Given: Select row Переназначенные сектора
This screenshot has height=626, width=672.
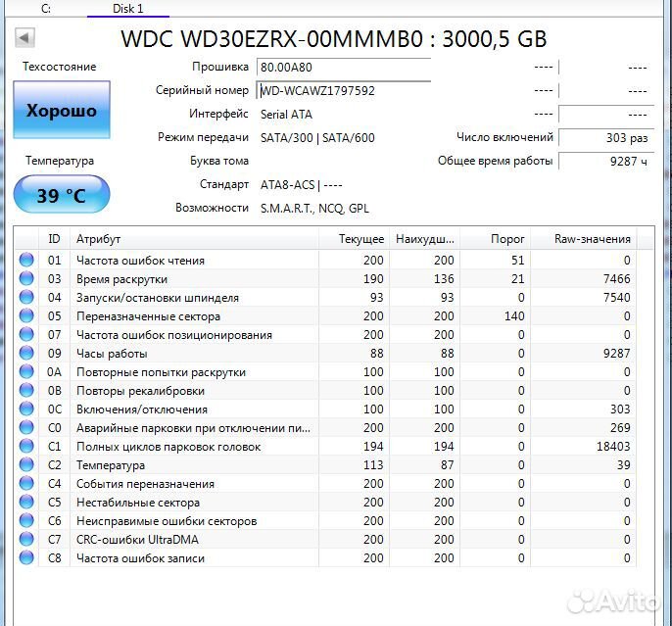Looking at the screenshot, I should pos(325,315).
